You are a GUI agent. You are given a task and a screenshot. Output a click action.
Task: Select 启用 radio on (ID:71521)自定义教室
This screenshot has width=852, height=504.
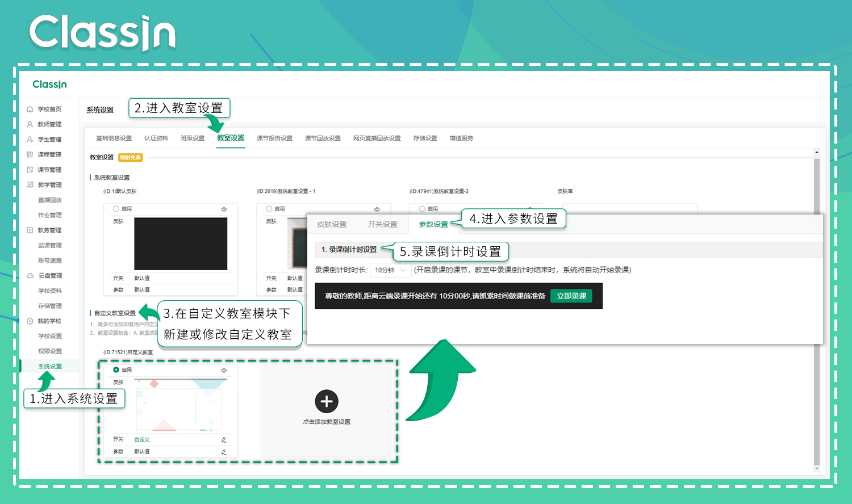[x=116, y=369]
